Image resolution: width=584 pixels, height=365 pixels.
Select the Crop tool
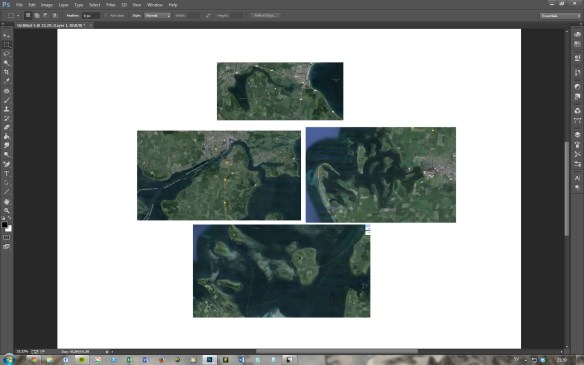[7, 72]
